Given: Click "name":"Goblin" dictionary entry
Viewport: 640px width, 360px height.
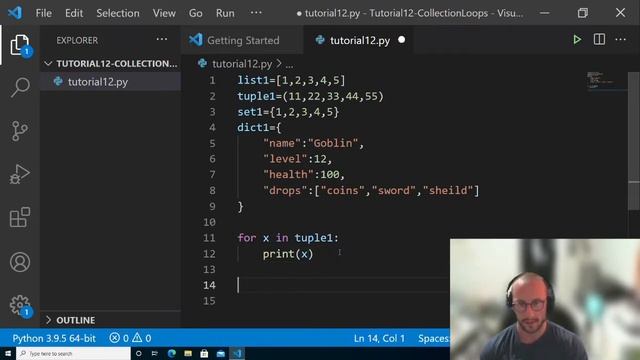Looking at the screenshot, I should pyautogui.click(x=313, y=143).
